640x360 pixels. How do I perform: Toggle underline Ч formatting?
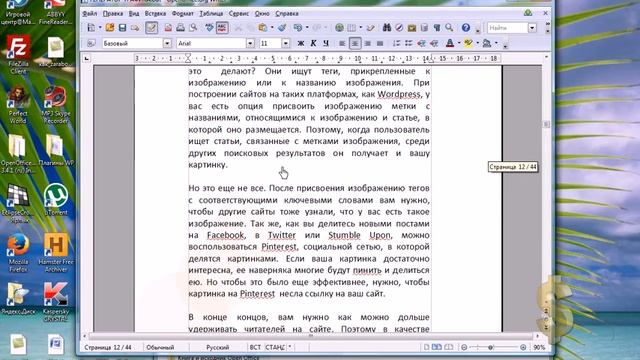(x=326, y=43)
